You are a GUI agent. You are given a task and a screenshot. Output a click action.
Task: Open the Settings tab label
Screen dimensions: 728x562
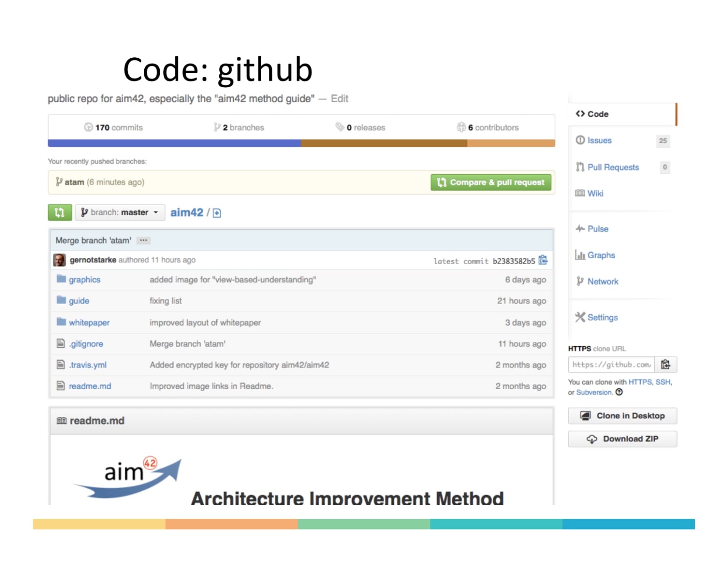tap(602, 317)
